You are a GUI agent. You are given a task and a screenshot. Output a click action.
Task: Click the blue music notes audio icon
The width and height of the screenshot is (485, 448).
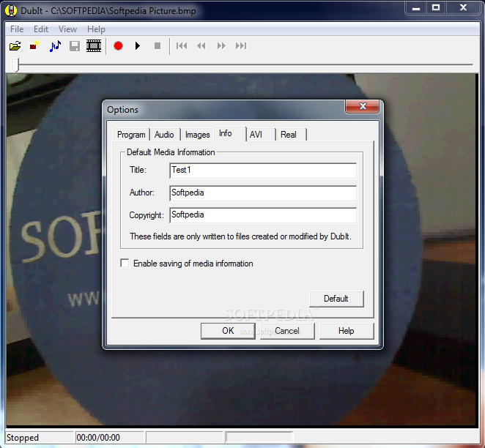pos(55,46)
